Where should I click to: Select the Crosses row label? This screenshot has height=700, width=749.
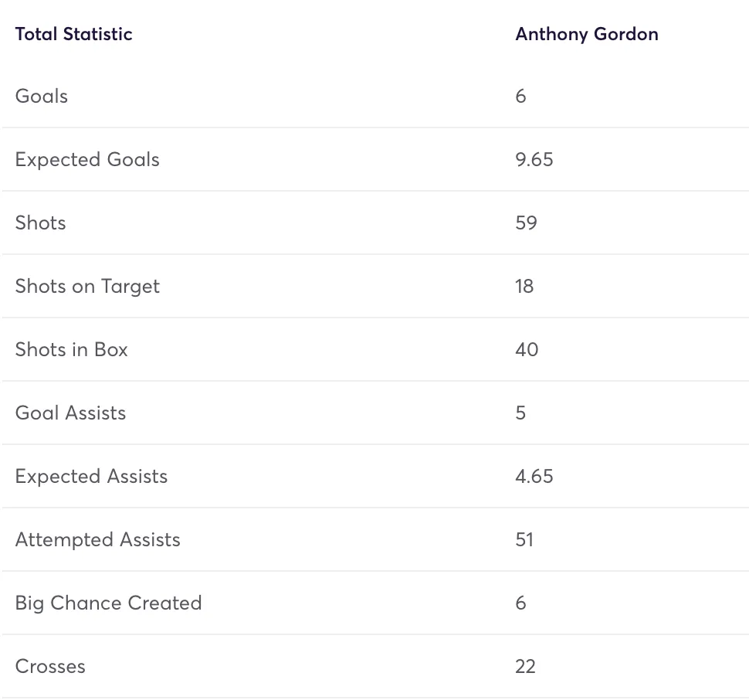point(50,667)
